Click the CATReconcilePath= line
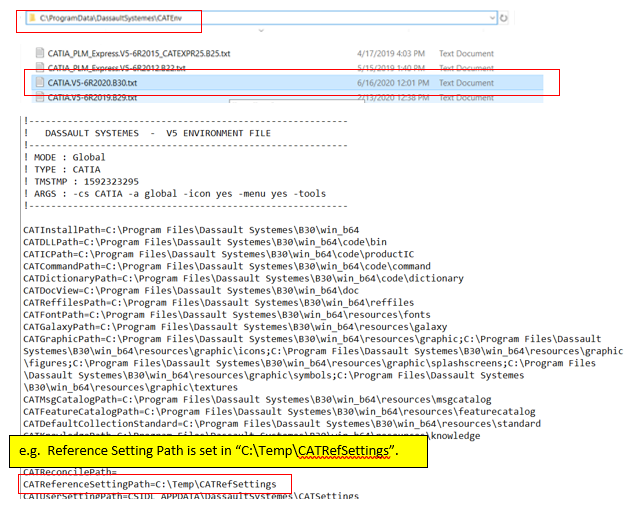This screenshot has height=513, width=629. [x=70, y=472]
